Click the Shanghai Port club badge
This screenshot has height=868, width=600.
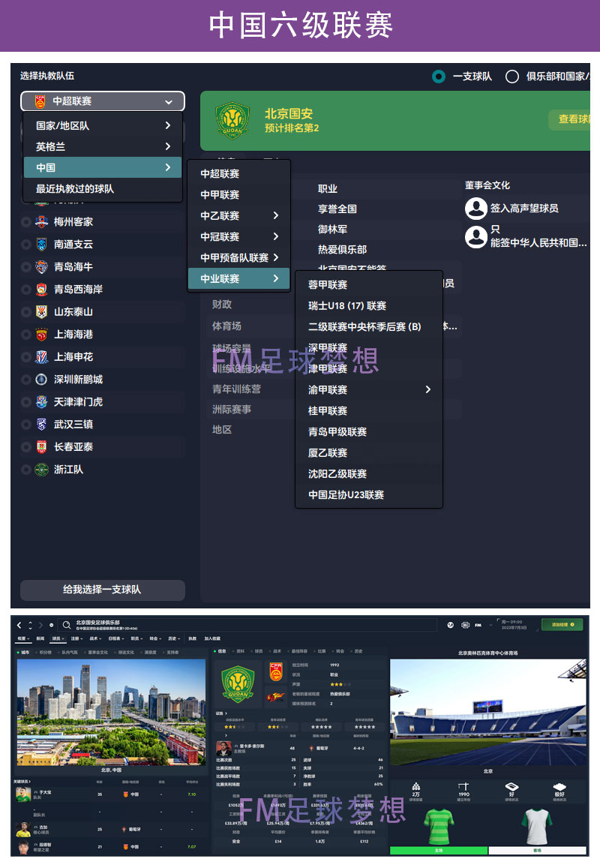pos(41,335)
